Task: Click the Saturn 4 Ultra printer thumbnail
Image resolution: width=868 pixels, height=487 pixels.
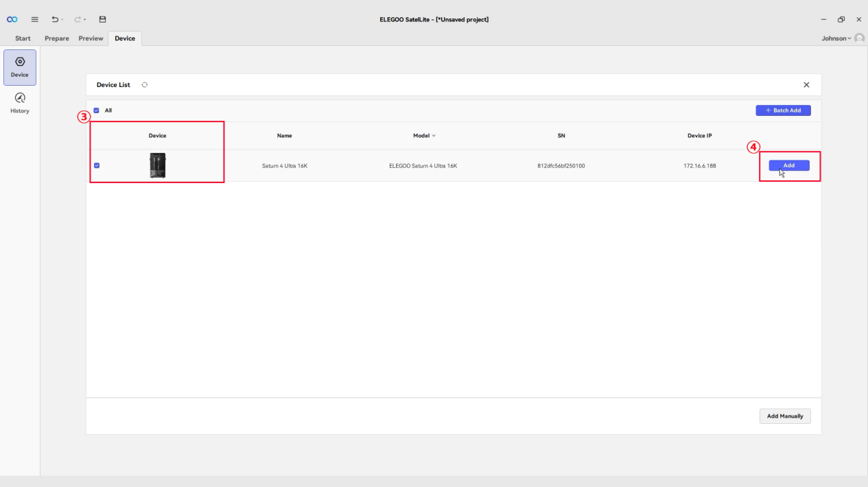Action: click(x=158, y=165)
